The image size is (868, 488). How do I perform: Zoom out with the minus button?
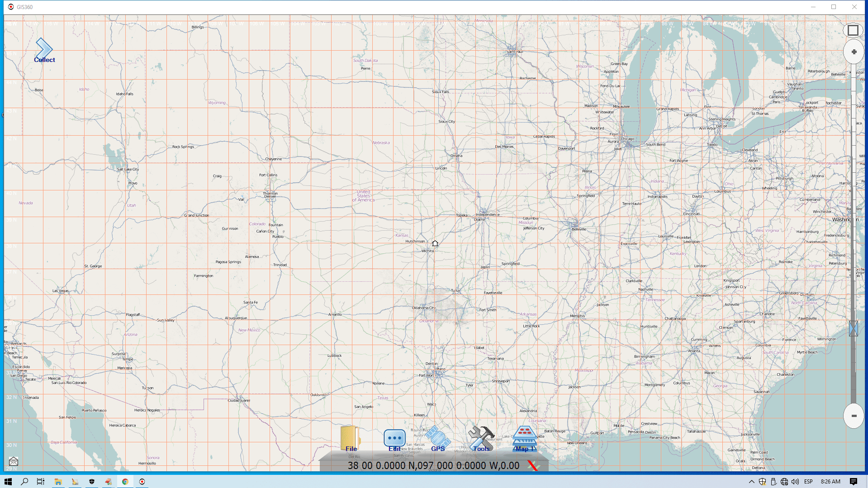pyautogui.click(x=854, y=416)
